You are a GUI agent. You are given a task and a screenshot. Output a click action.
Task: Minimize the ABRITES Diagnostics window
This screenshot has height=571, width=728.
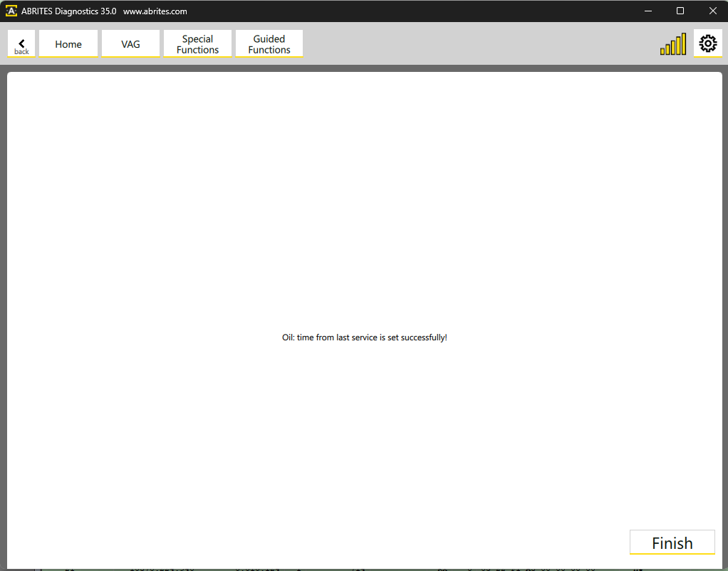click(x=648, y=11)
